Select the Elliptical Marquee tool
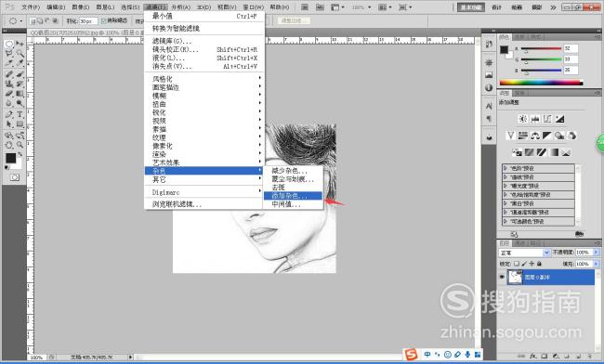Viewport: 604px width, 364px height. coord(9,45)
